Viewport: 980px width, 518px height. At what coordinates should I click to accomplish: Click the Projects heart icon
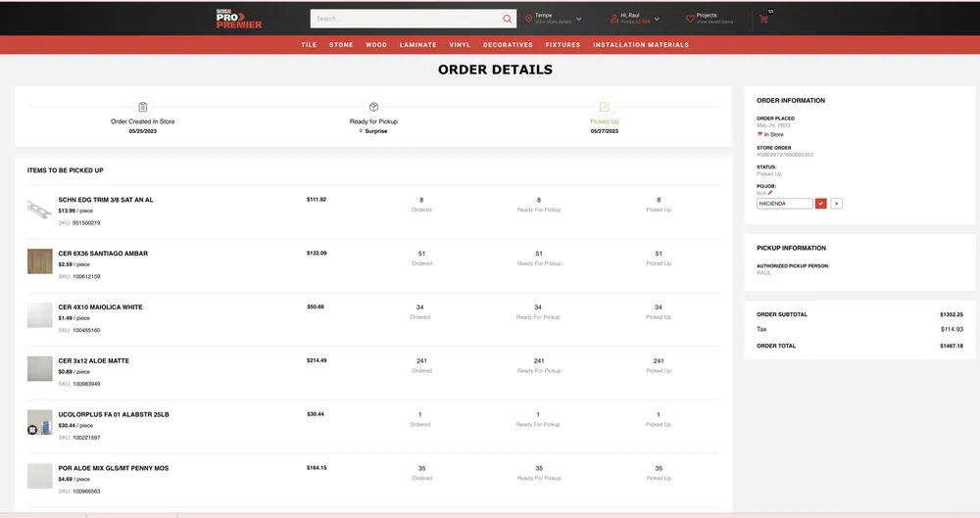(x=690, y=19)
